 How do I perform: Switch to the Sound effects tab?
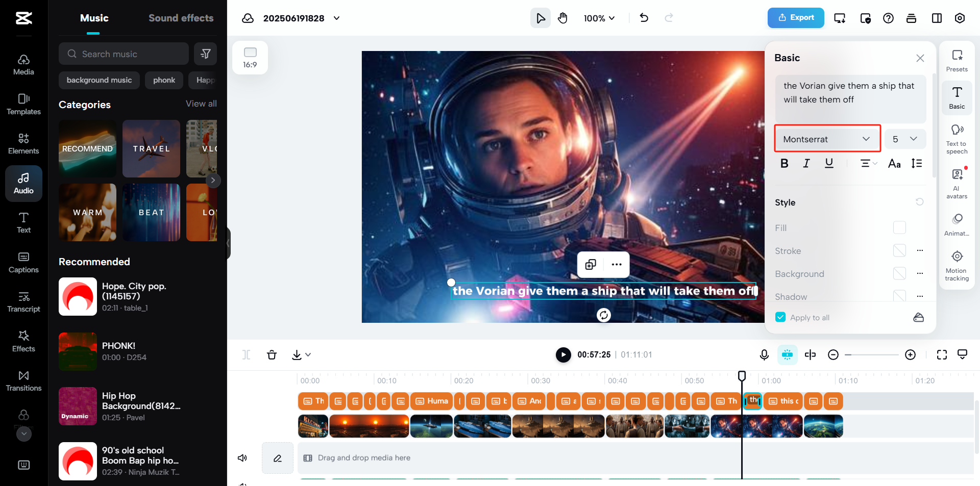[181, 18]
